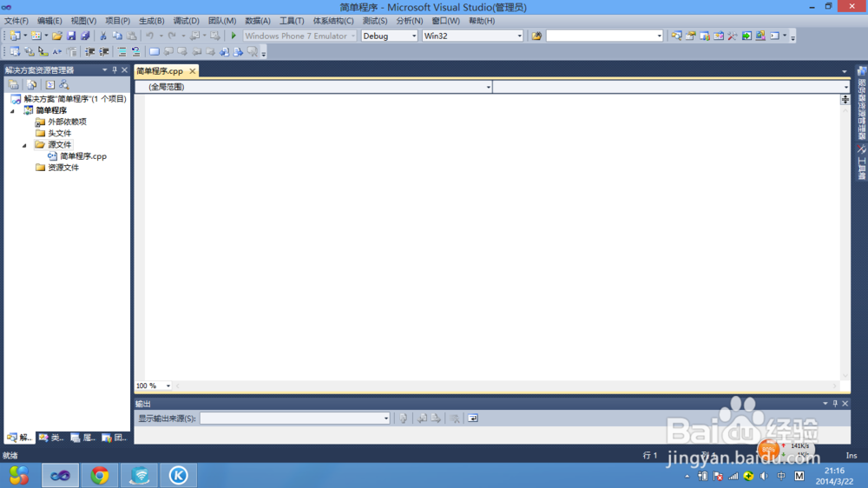Click the Redo arrow icon

pyautogui.click(x=172, y=36)
